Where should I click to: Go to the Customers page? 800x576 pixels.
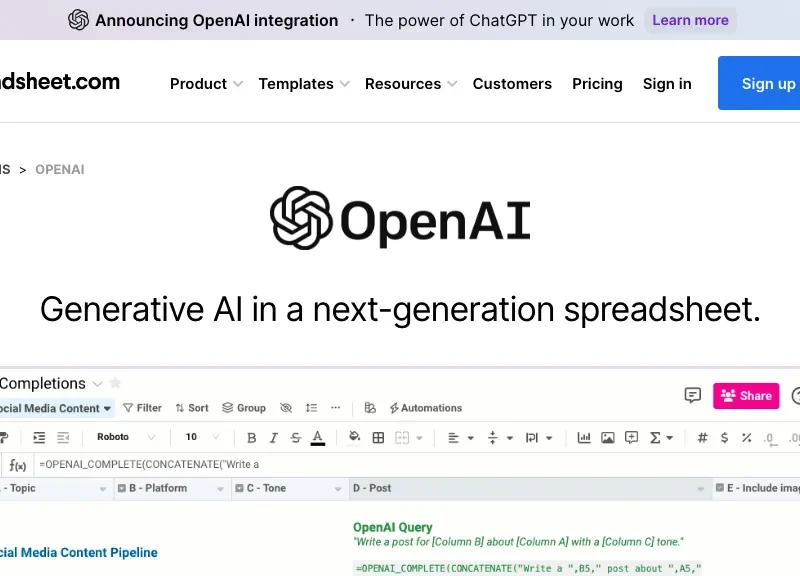click(x=512, y=84)
